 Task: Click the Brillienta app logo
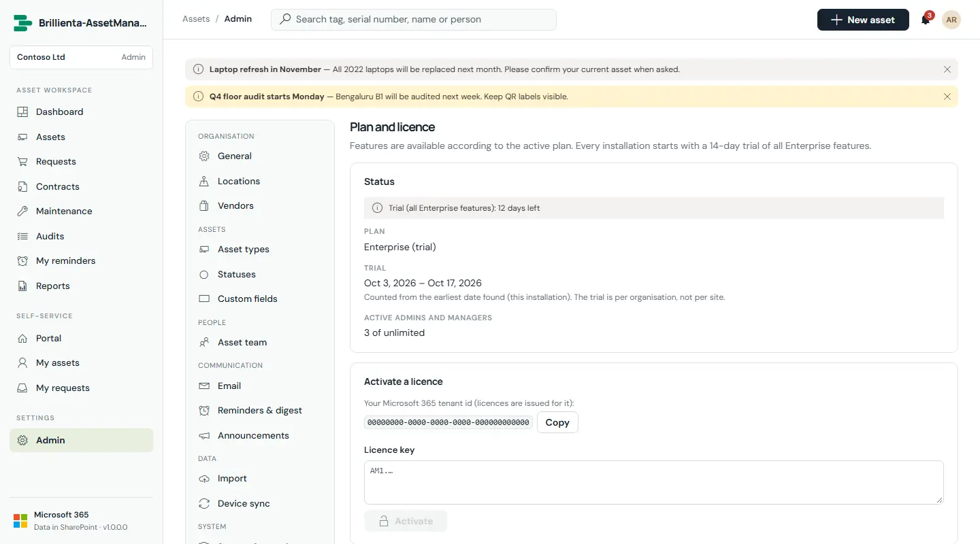(23, 23)
